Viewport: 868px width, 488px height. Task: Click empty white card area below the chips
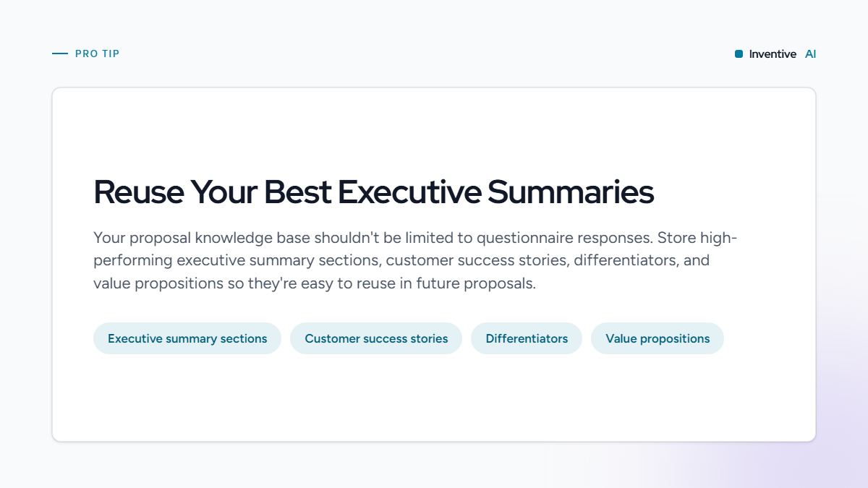(x=434, y=398)
